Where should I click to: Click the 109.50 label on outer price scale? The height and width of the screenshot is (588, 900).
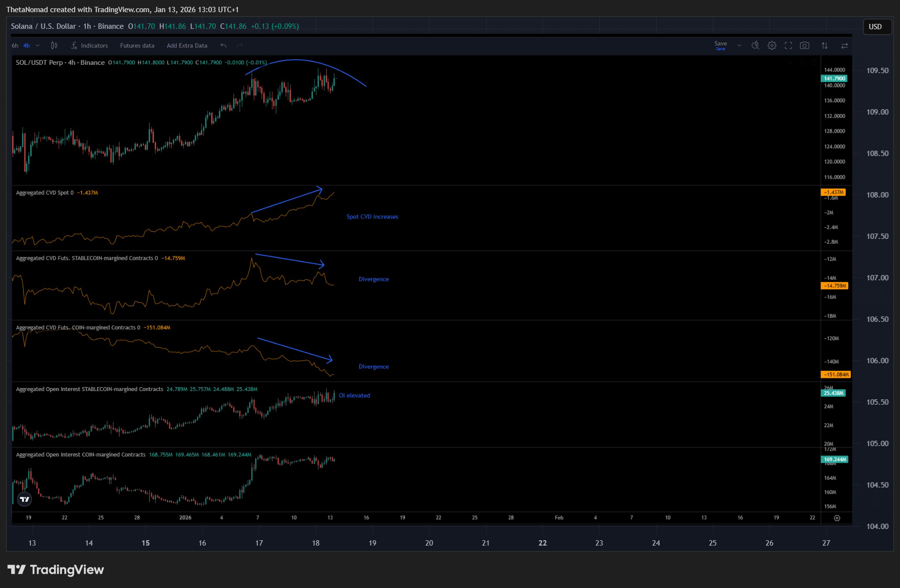pos(877,71)
